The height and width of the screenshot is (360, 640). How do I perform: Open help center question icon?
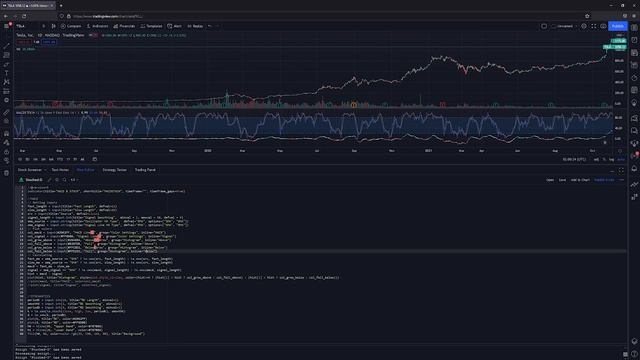point(634,354)
